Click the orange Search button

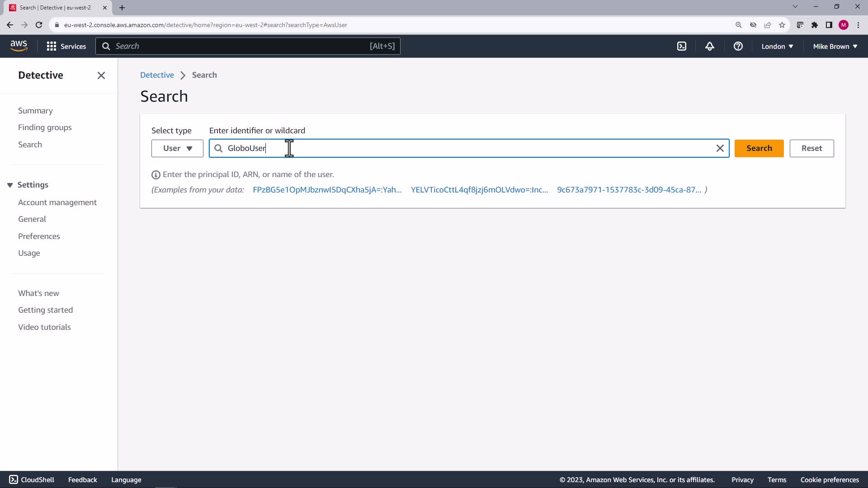[x=759, y=148]
